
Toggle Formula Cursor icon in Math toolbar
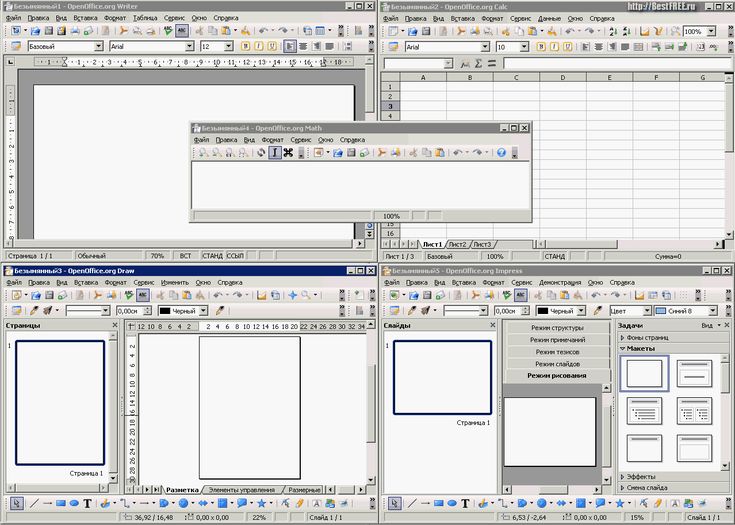pyautogui.click(x=275, y=152)
